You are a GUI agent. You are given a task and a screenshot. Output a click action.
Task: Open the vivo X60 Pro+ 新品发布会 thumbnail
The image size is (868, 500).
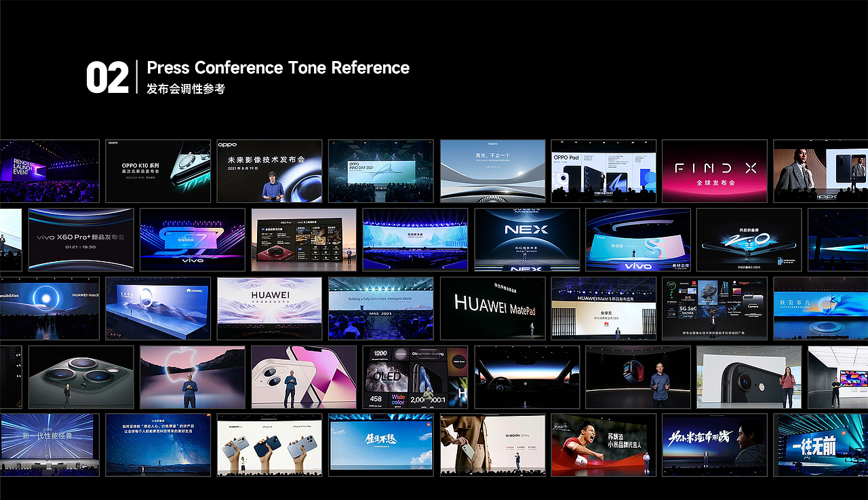click(x=81, y=239)
